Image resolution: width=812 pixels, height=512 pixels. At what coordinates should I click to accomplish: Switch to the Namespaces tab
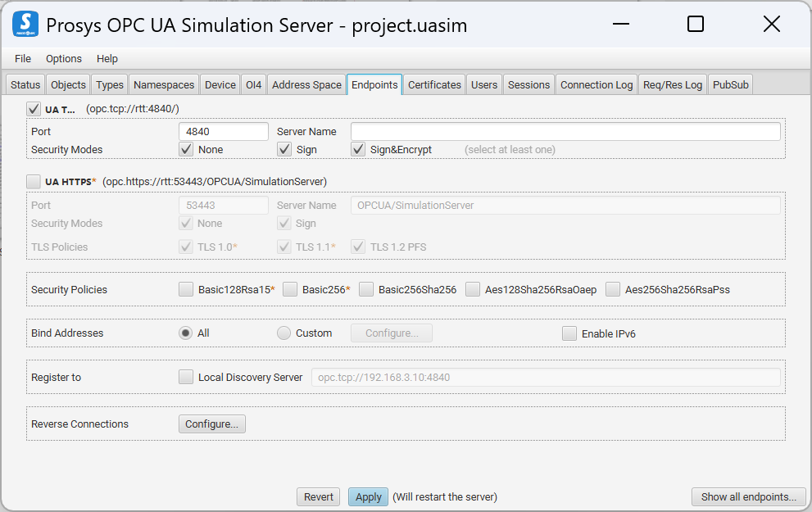tap(164, 85)
